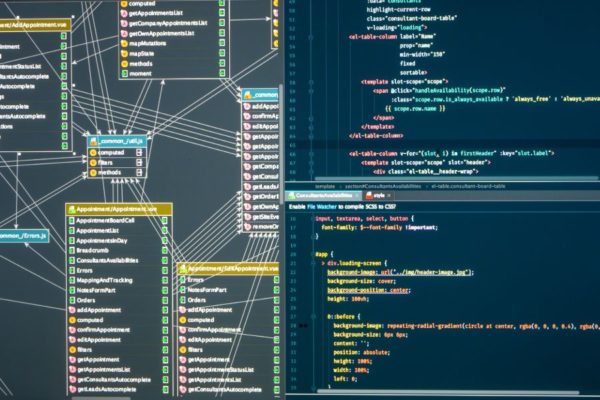The image size is (600, 400).
Task: Click the green icon beside NotesFormPart in EditAppointment.vue node
Action: pos(183,290)
